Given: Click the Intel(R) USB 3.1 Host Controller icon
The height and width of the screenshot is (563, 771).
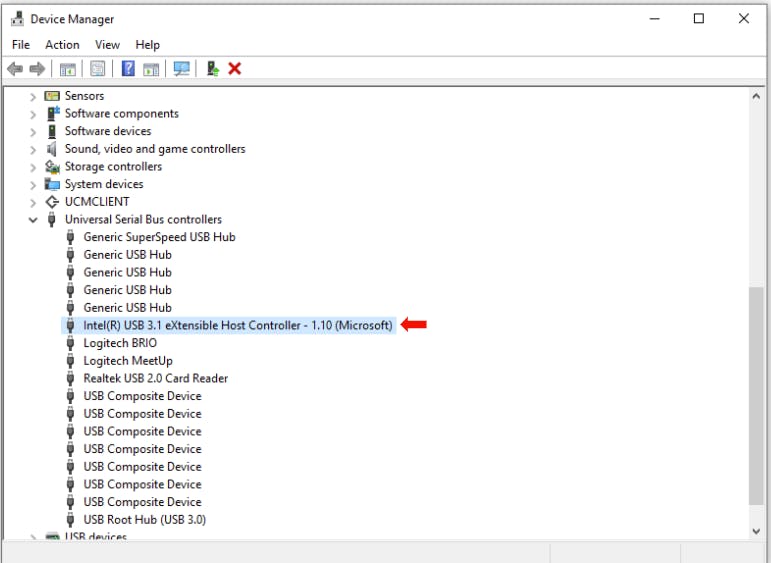Looking at the screenshot, I should click(x=70, y=326).
